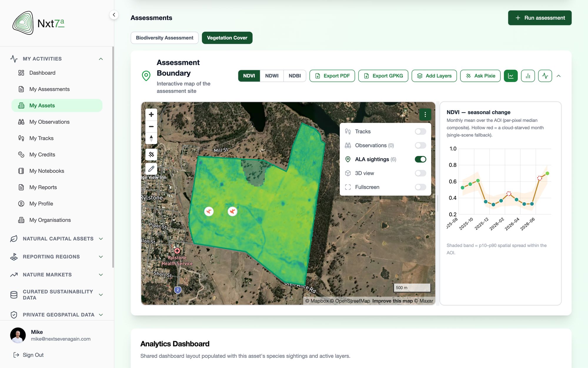Enable the Tracks toggle
This screenshot has width=588, height=368.
(420, 132)
